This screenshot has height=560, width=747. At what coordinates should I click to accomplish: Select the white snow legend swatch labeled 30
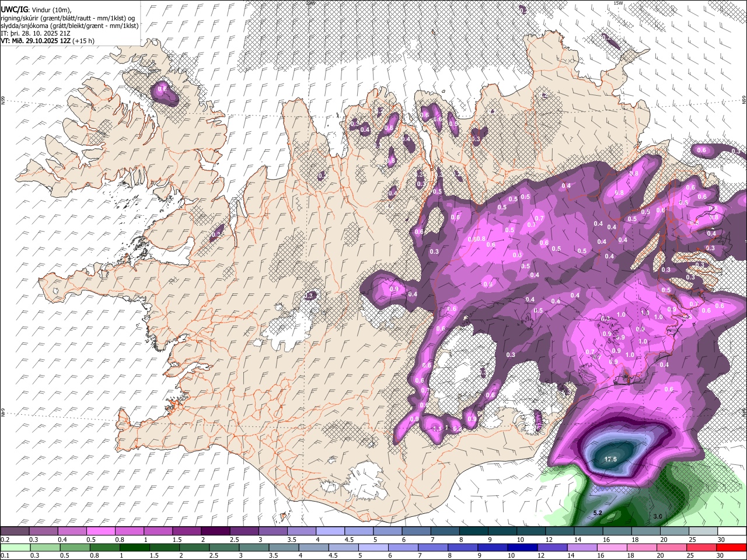click(x=732, y=531)
